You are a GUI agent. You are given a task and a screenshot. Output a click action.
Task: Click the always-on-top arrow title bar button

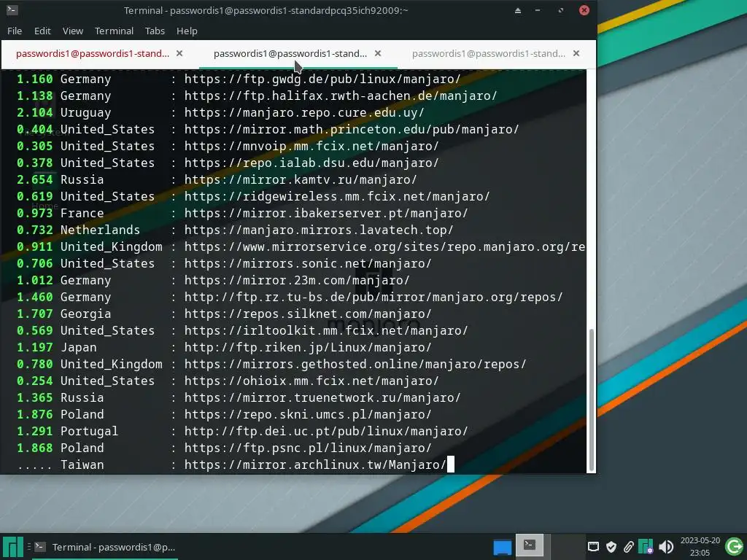pyautogui.click(x=518, y=10)
